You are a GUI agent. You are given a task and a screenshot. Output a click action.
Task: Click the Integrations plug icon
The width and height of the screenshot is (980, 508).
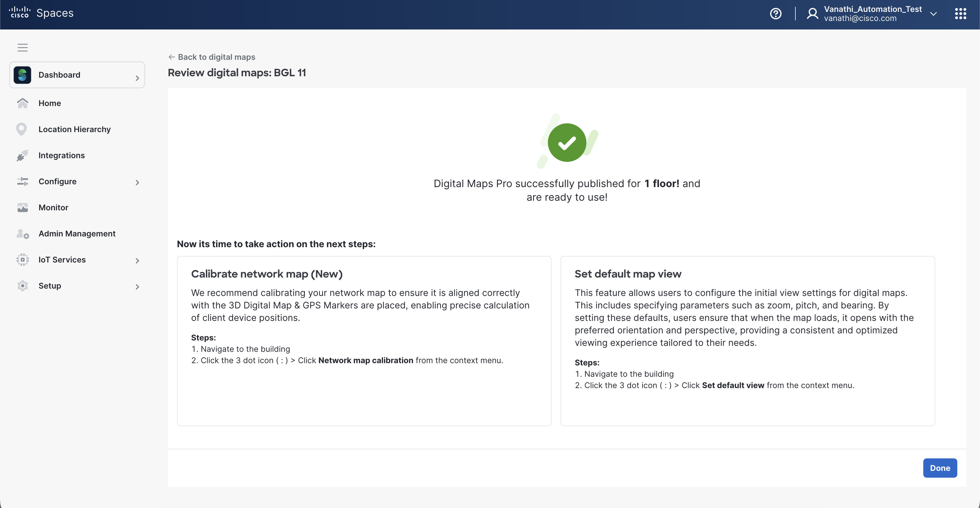point(22,155)
